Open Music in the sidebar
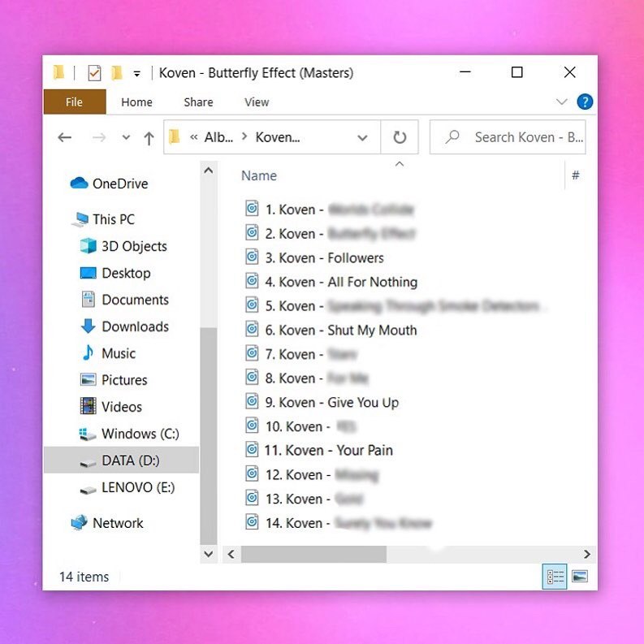The width and height of the screenshot is (644, 644). [x=108, y=353]
